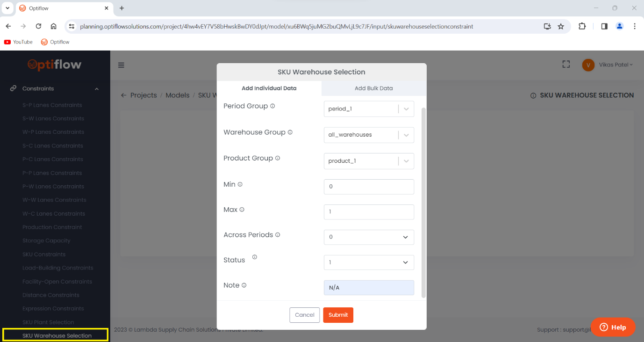Open the Status dropdown
Image resolution: width=644 pixels, height=342 pixels.
coord(369,262)
